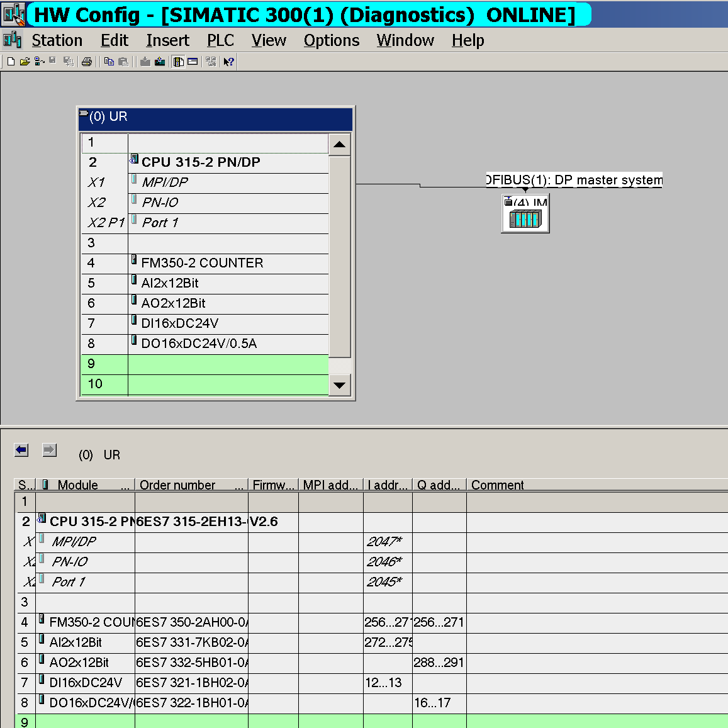
Task: Click the Q address column header
Action: click(439, 485)
